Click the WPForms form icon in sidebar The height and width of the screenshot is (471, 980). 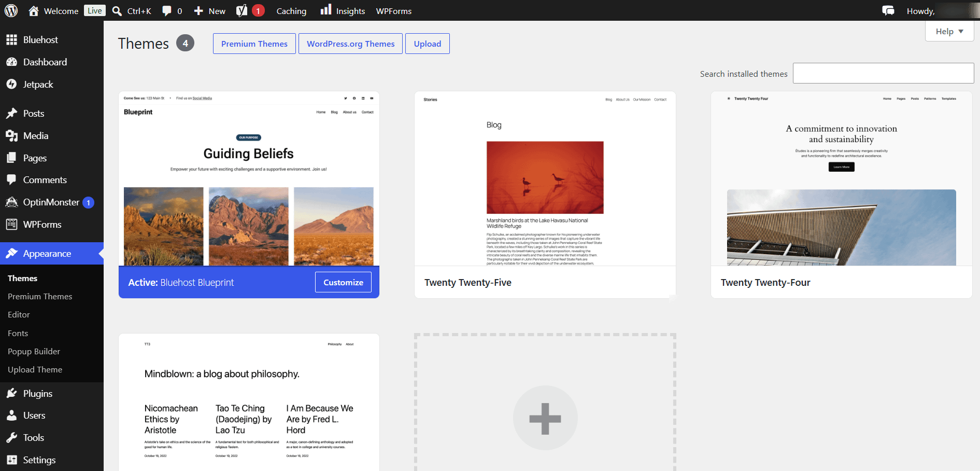(11, 224)
